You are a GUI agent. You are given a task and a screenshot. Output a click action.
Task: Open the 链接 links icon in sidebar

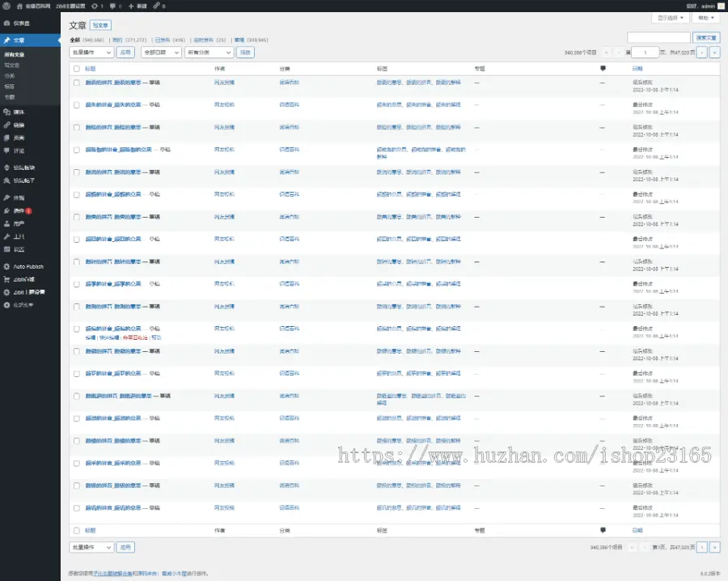pyautogui.click(x=7, y=125)
